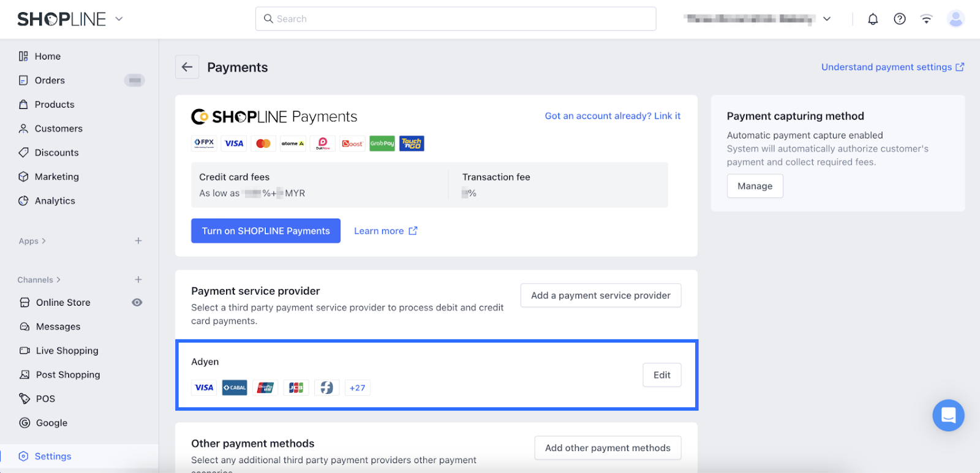Click Got an account already? Link it
This screenshot has width=980, height=473.
tap(612, 116)
